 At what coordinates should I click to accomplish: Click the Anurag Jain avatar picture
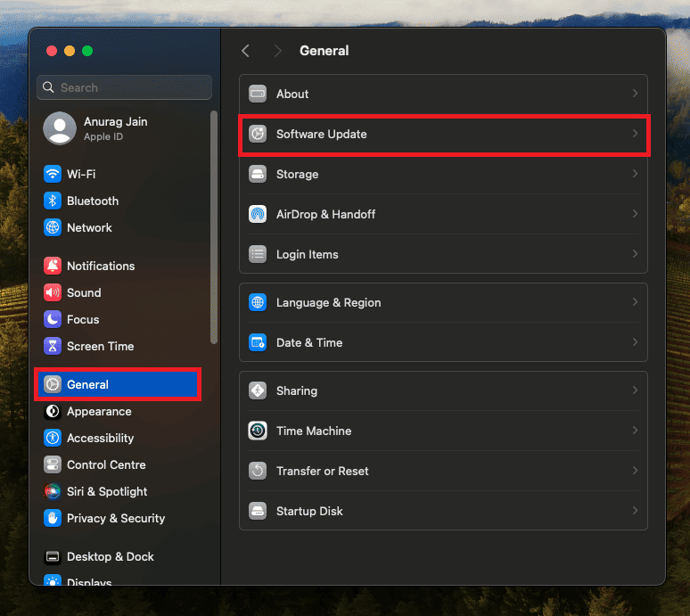click(x=60, y=128)
